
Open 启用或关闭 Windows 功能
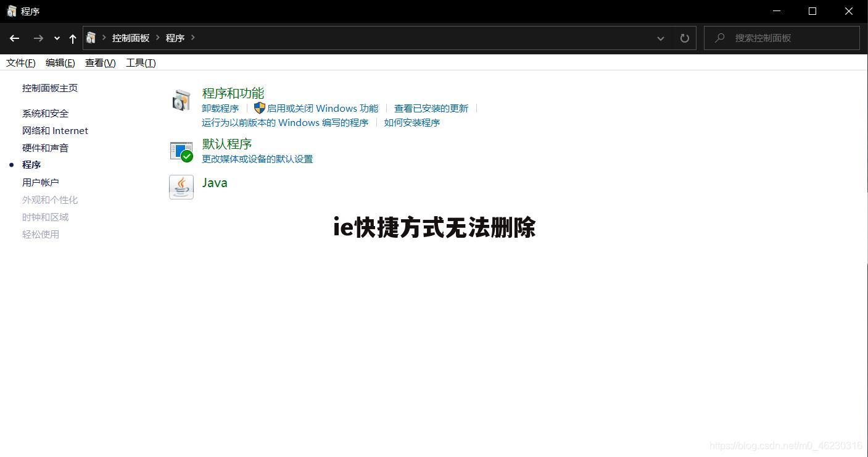click(323, 108)
